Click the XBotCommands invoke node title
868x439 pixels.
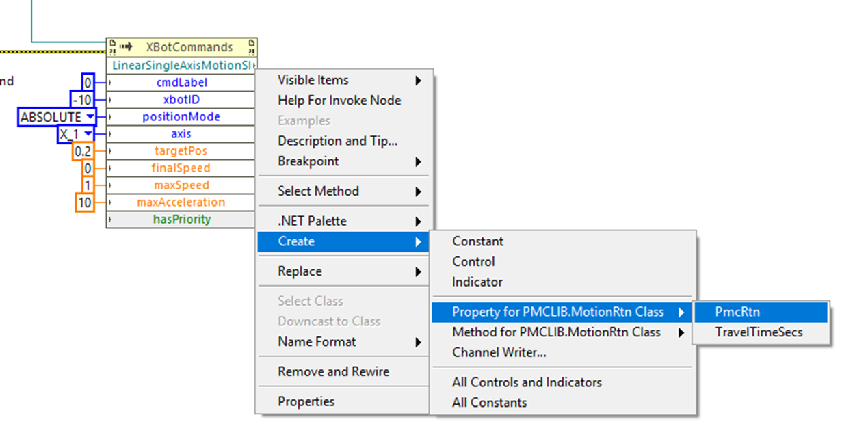tap(189, 47)
